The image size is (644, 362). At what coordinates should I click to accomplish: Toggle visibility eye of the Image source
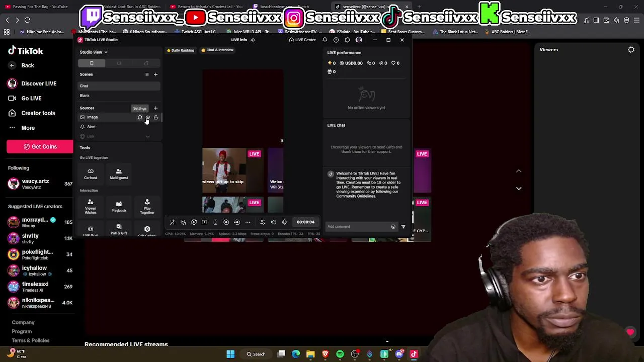coord(147,117)
